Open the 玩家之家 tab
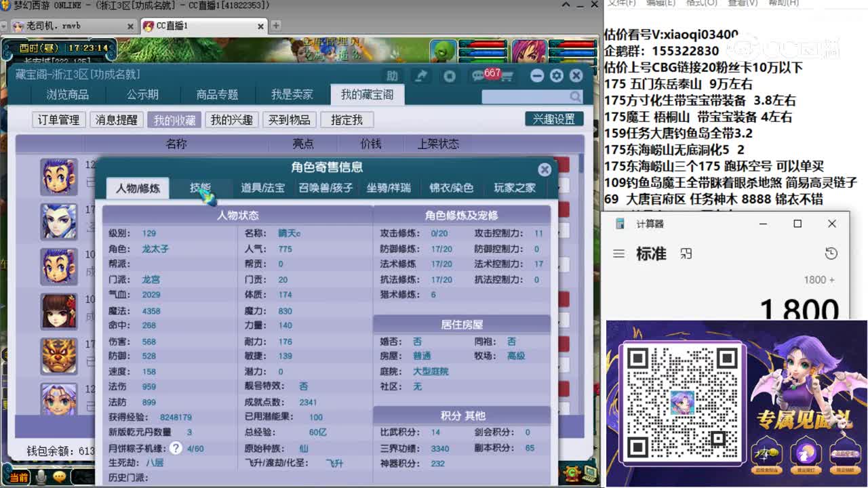The height and width of the screenshot is (488, 868). tap(515, 188)
